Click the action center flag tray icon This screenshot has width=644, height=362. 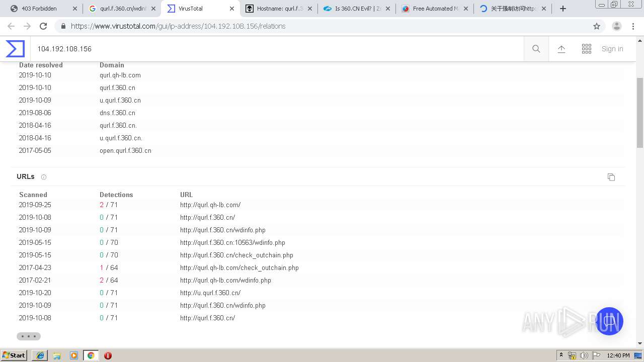(x=595, y=355)
